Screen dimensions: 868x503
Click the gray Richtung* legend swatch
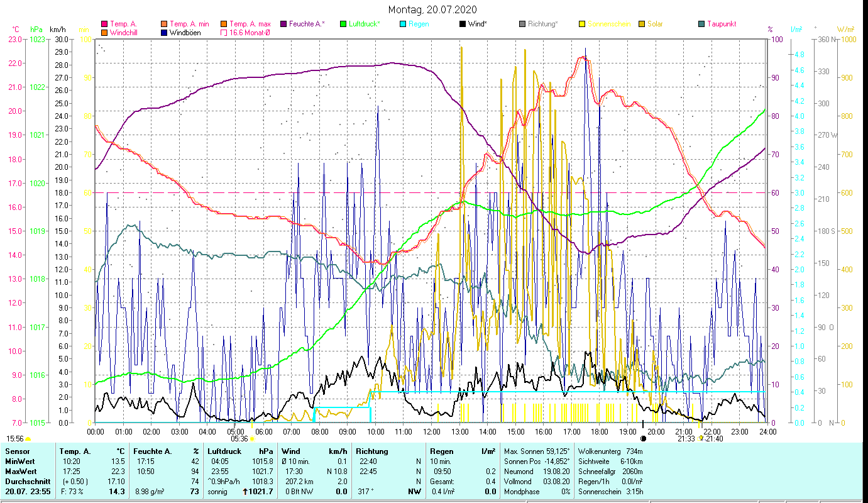coord(522,24)
